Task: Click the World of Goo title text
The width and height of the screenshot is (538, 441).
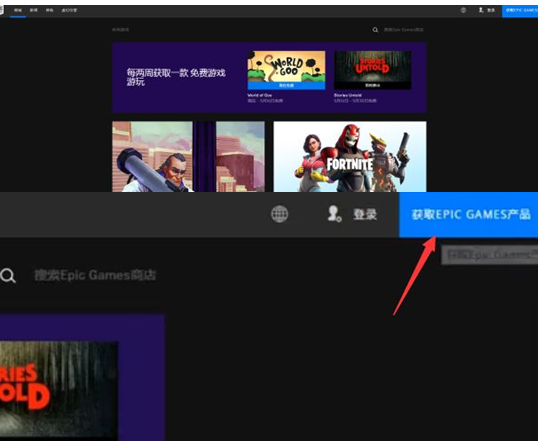Action: (x=260, y=95)
